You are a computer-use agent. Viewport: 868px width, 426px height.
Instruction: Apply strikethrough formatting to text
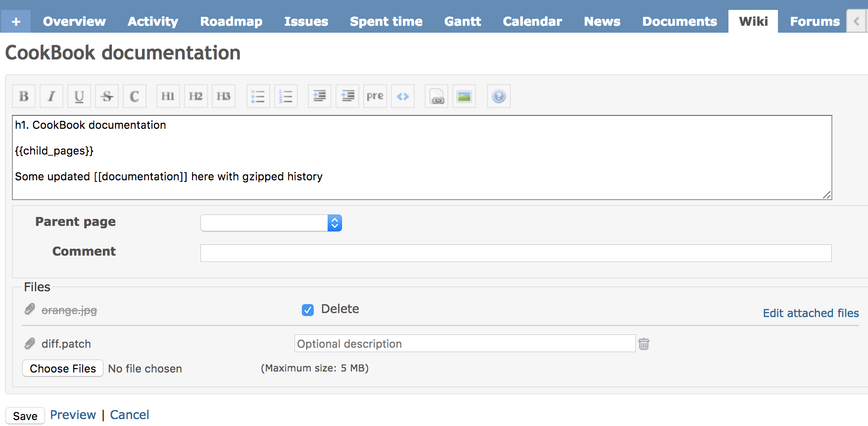[107, 96]
